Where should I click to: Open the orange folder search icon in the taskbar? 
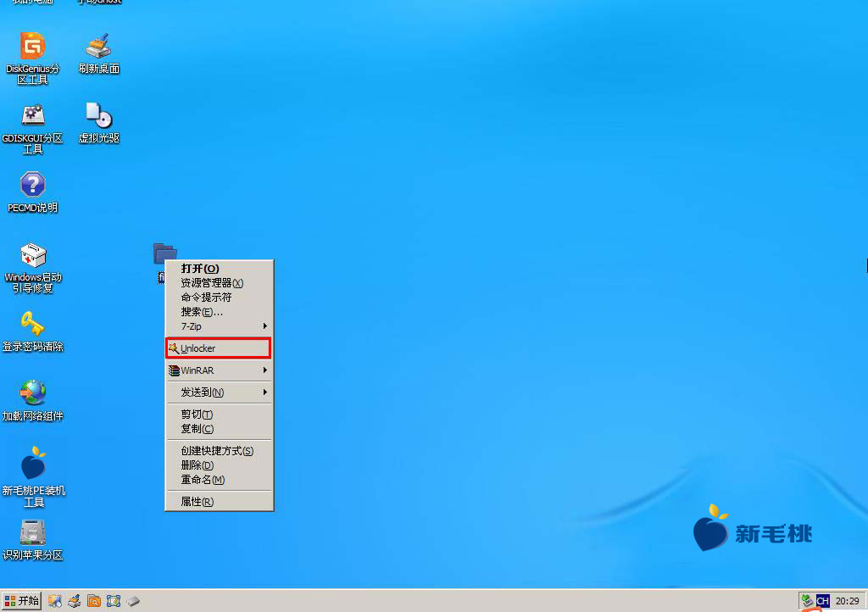pos(94,601)
